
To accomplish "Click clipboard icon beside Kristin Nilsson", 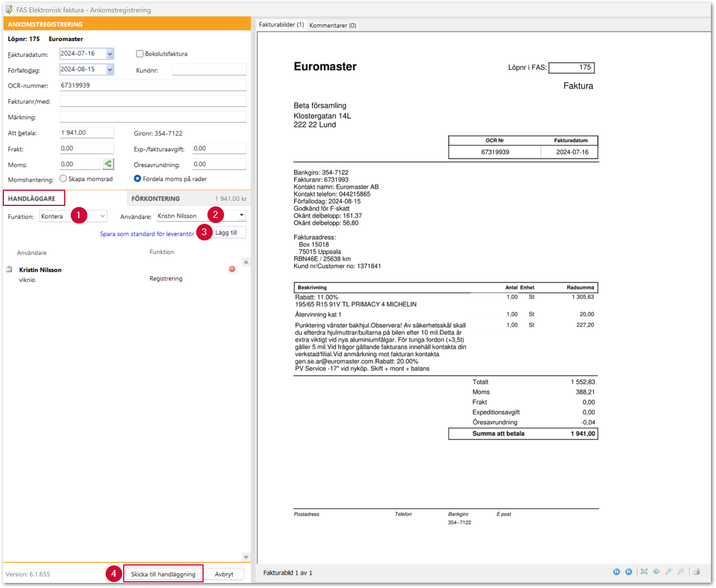I will point(9,269).
